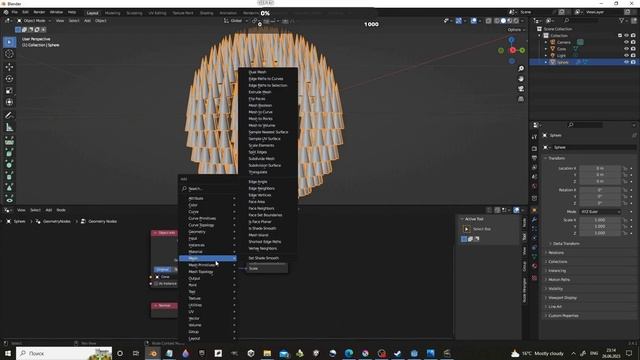This screenshot has width=640, height=360.
Task: Open the node editor Node menu
Action: [61, 210]
